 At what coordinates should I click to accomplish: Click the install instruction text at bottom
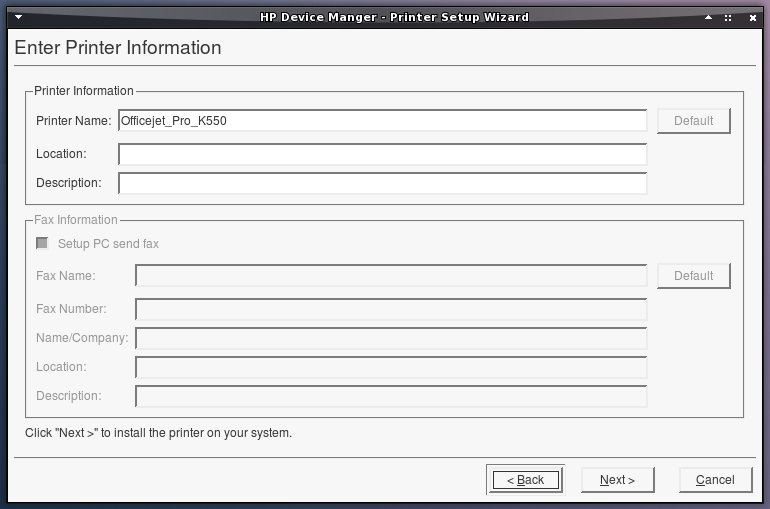pyautogui.click(x=158, y=433)
